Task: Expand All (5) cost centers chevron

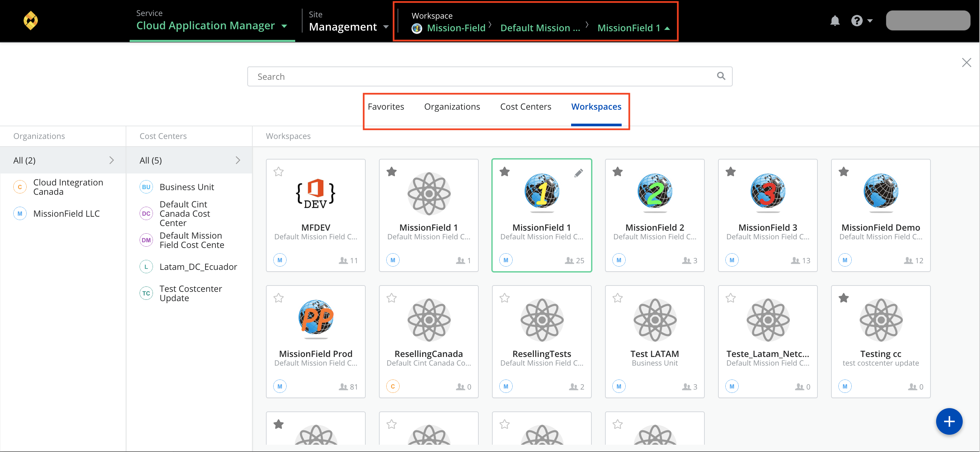Action: coord(238,160)
